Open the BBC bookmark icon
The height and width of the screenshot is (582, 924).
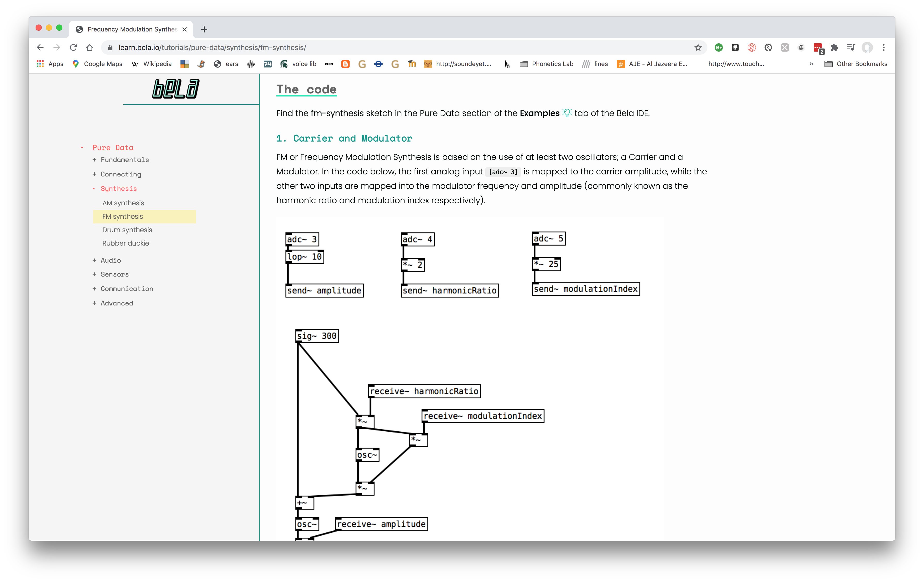(x=329, y=64)
